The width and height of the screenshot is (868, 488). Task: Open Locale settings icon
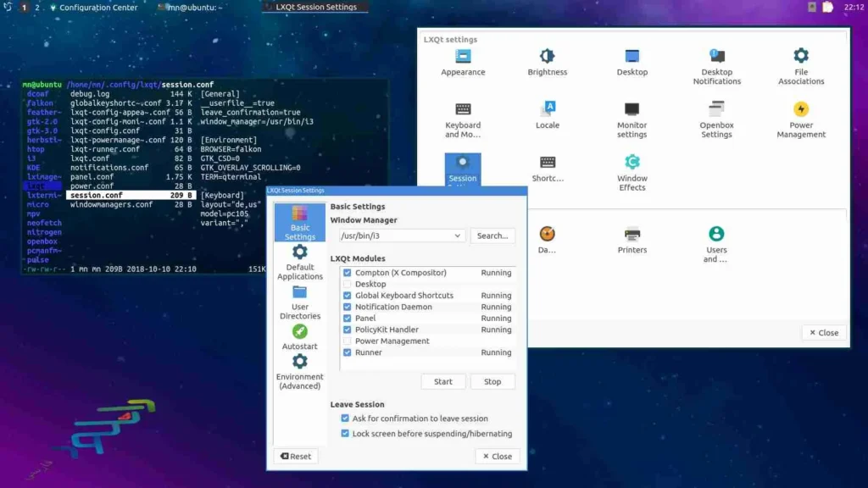pyautogui.click(x=547, y=115)
